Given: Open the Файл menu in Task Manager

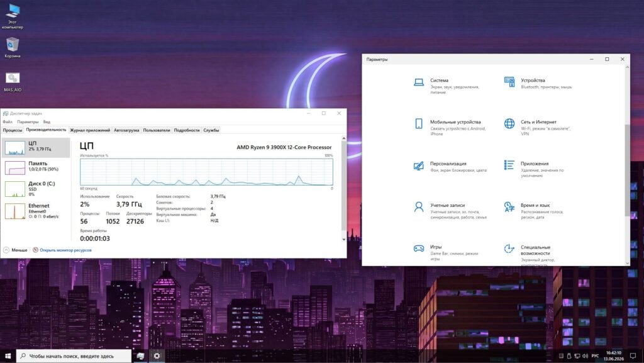Looking at the screenshot, I should click(8, 122).
